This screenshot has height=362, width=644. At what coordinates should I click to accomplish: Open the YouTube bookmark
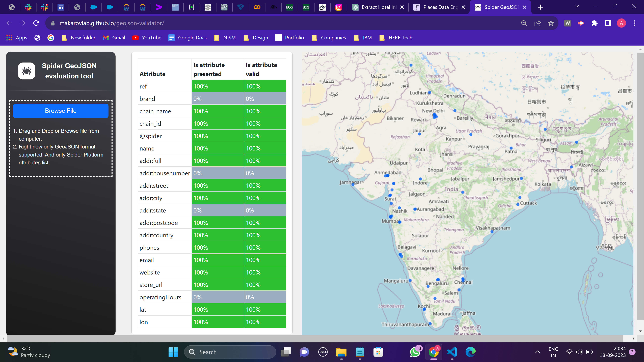click(147, 38)
